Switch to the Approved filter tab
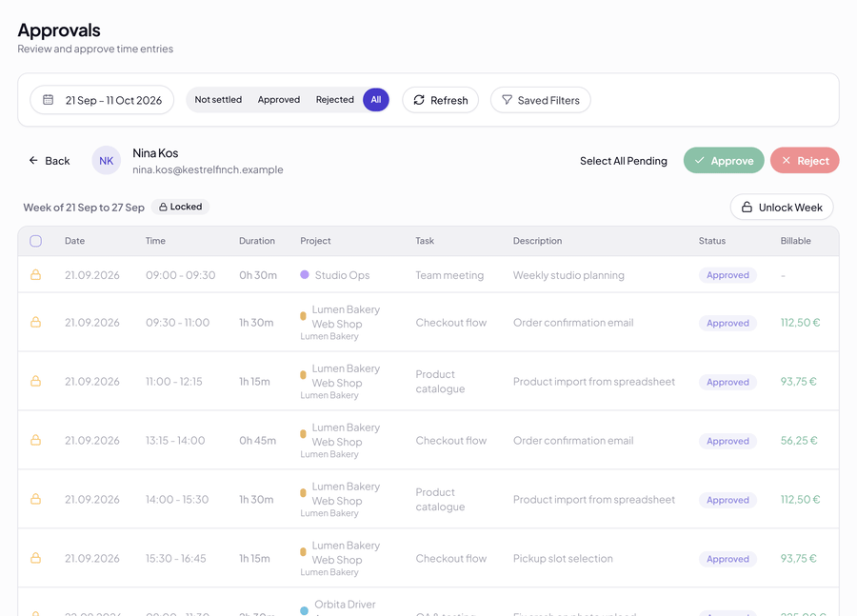The image size is (857, 616). 279,99
